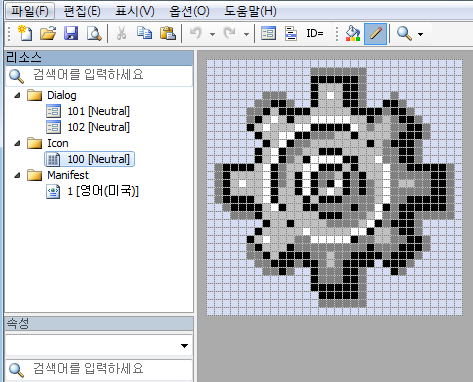Select the paint bucket fill tool
The image size is (473, 382).
click(353, 33)
